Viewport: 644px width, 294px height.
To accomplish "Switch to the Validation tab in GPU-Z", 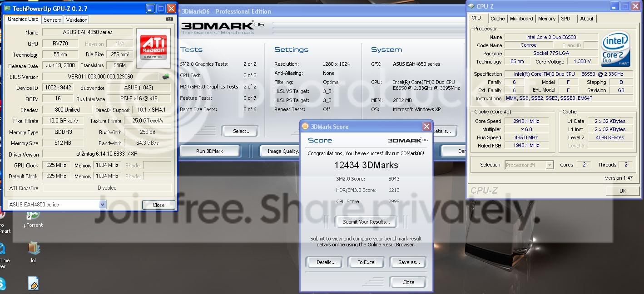I will tap(76, 20).
